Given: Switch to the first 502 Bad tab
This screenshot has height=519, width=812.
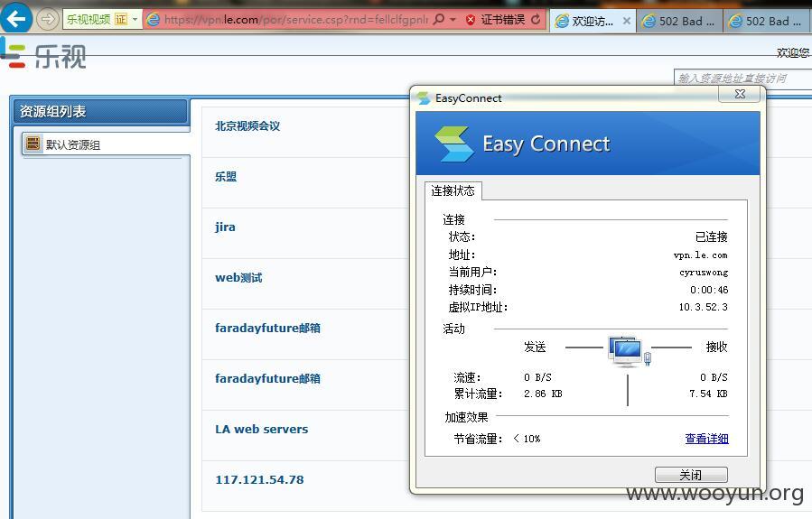Looking at the screenshot, I should (679, 22).
